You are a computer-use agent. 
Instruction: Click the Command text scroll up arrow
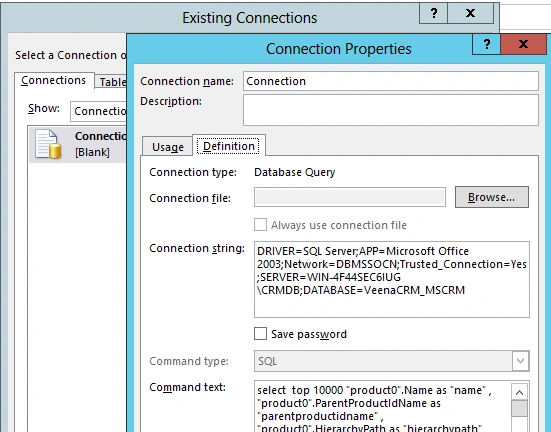pos(519,392)
